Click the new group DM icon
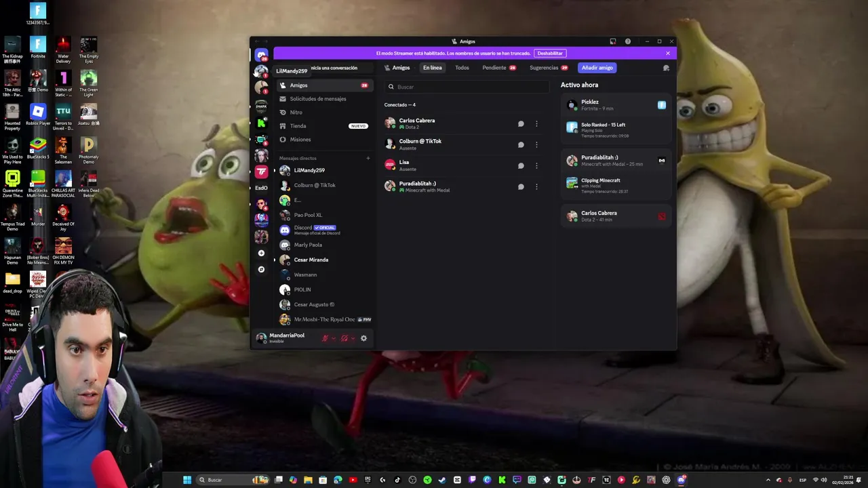The width and height of the screenshot is (868, 488). pos(666,68)
